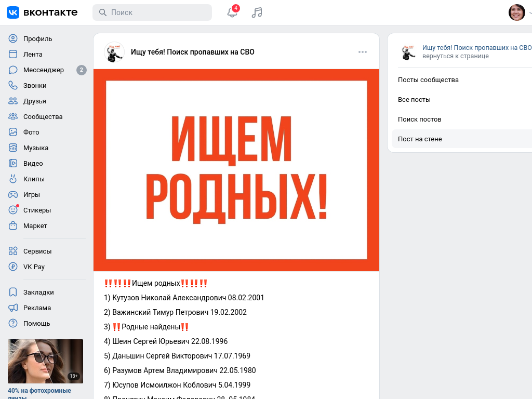Open VK Pay service
This screenshot has height=399, width=532.
tap(34, 267)
